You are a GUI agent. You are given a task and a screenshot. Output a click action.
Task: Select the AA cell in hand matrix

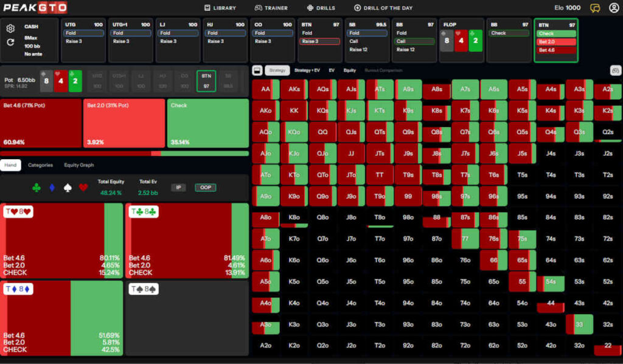click(265, 89)
